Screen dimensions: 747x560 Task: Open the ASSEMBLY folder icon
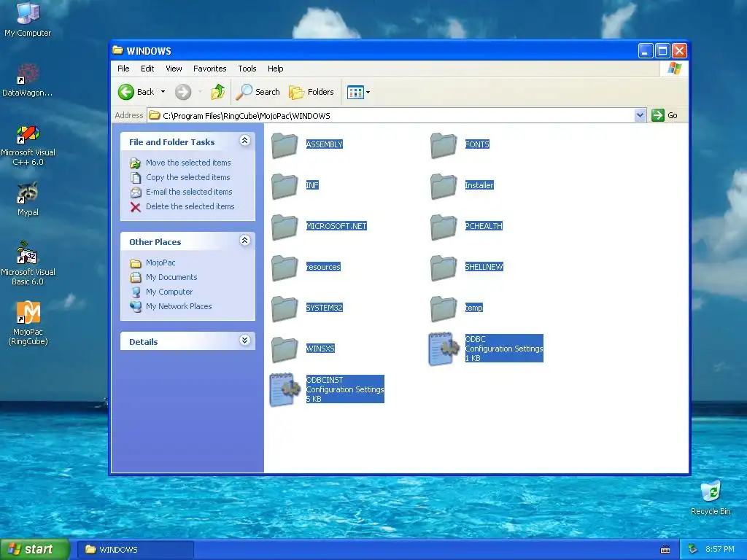tap(285, 145)
